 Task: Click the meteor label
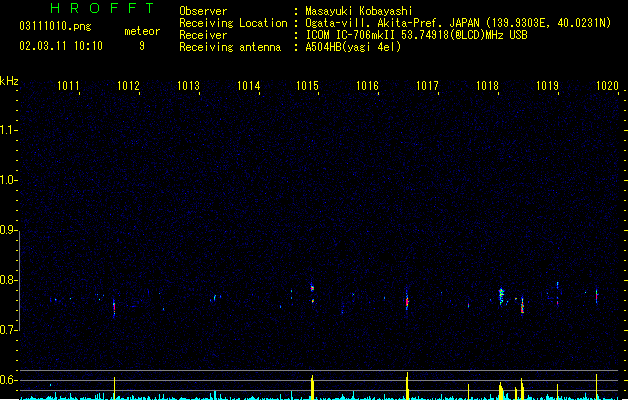tap(142, 31)
